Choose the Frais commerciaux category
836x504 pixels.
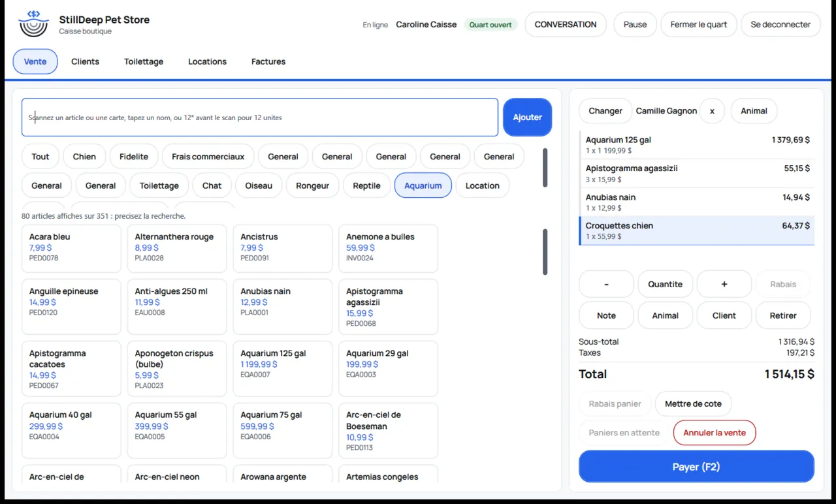(208, 157)
